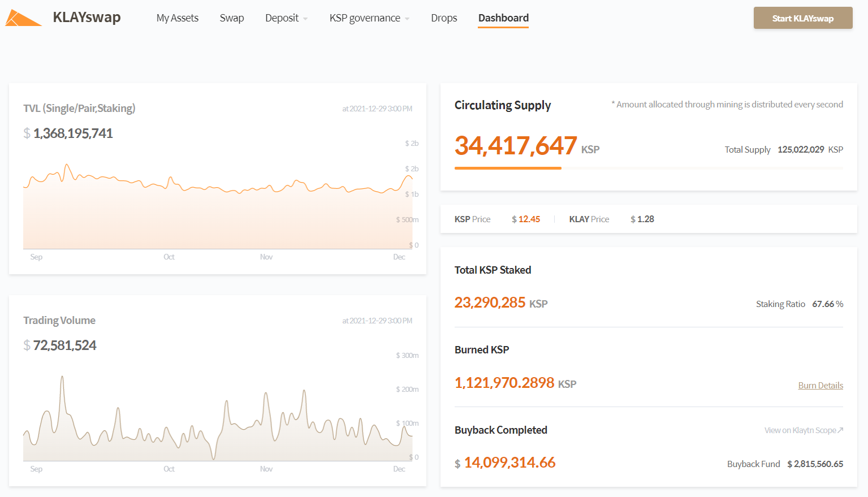Click the Burned KSP amount 1,121,970.2898
This screenshot has height=497, width=868.
504,383
